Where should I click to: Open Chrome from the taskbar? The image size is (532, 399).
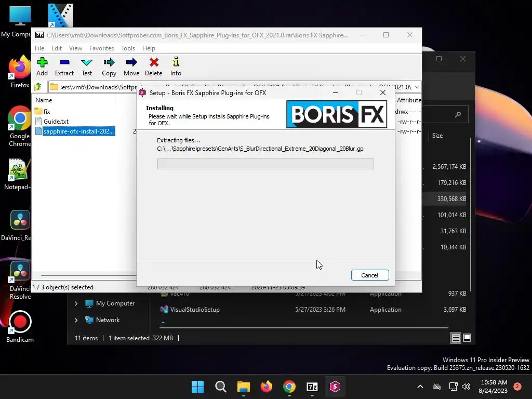point(289,387)
